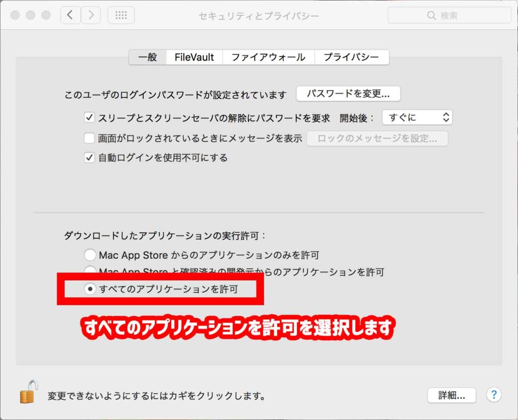This screenshot has height=420, width=518.
Task: Click the red close window button
Action: pyautogui.click(x=15, y=15)
